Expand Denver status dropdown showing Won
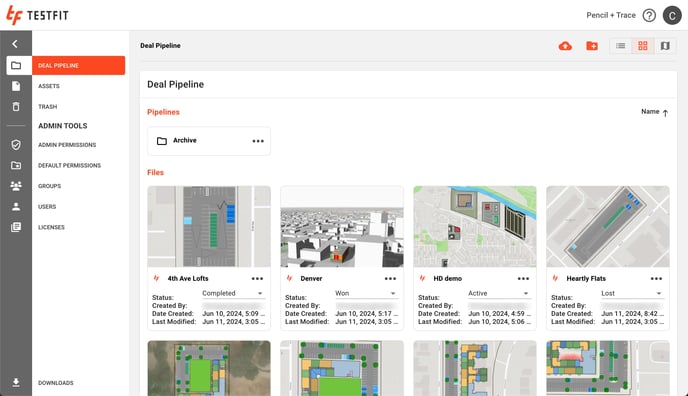Image resolution: width=688 pixels, height=396 pixels. tap(366, 293)
